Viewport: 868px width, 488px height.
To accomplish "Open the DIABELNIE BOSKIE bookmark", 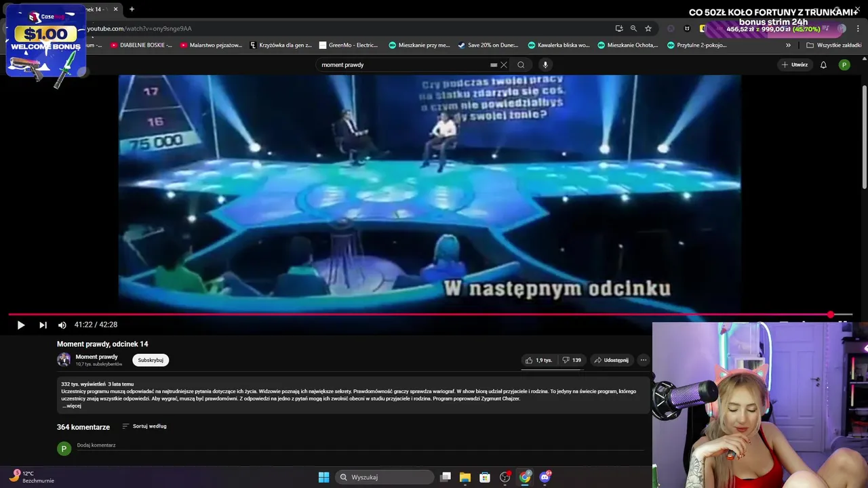I will 141,45.
